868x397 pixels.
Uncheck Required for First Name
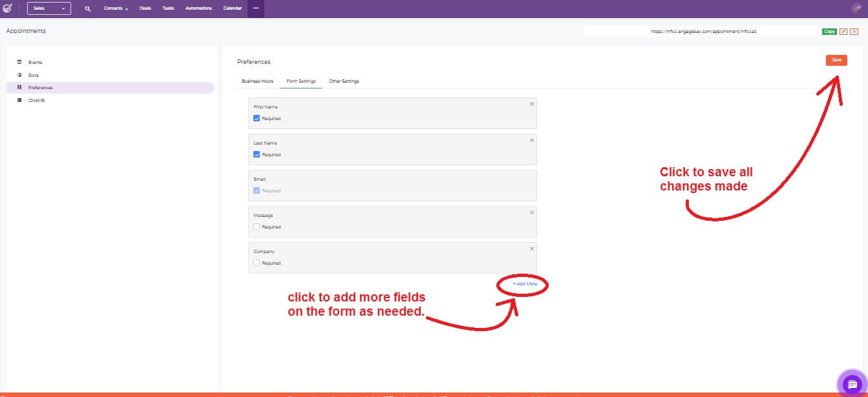tap(257, 119)
